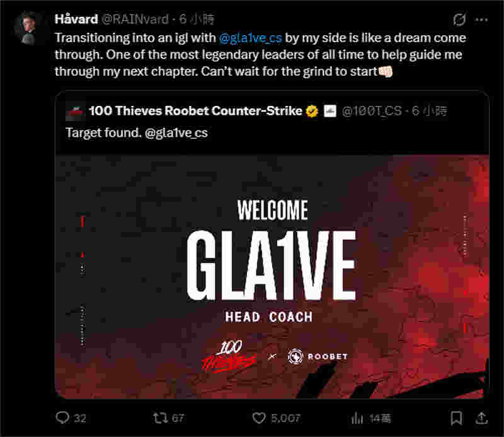This screenshot has height=437, width=504.
Task: Click the share upload icon
Action: pos(481,417)
